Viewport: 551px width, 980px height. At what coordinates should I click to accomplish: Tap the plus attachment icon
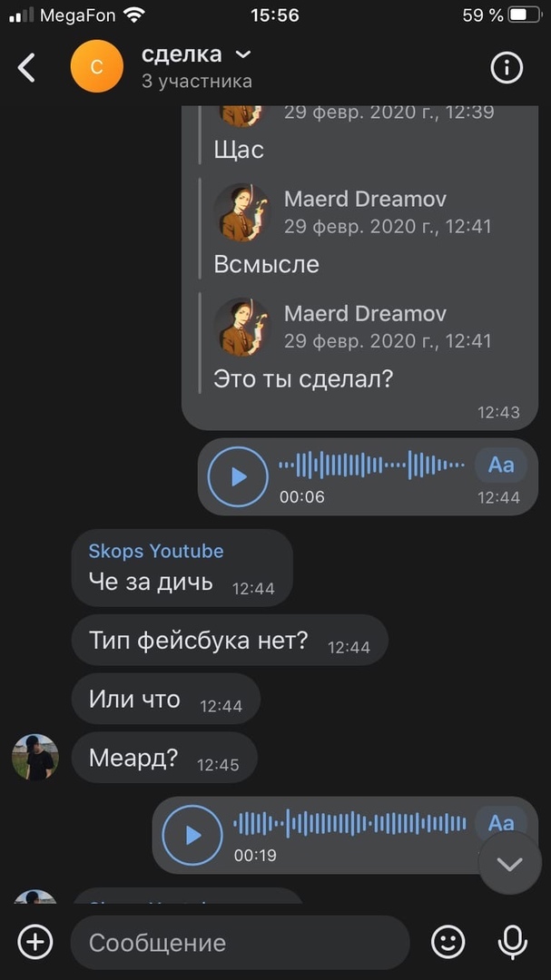[35, 941]
